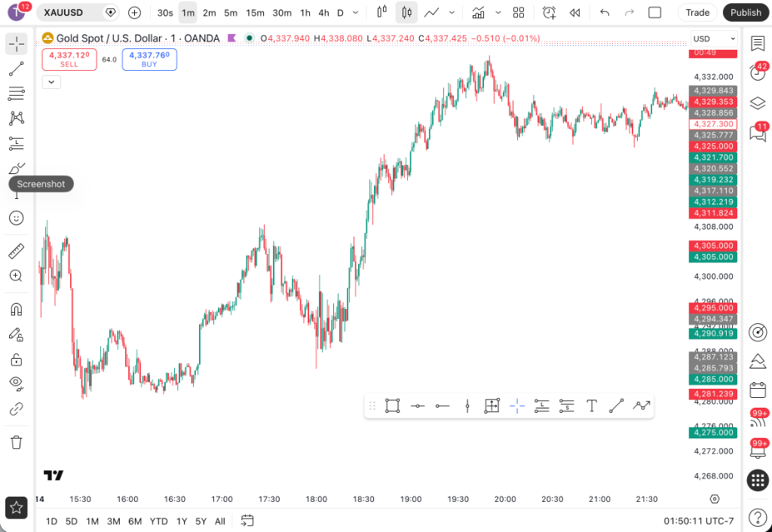This screenshot has height=532, width=772.
Task: Toggle hide all drawings eye icon
Action: (x=17, y=383)
